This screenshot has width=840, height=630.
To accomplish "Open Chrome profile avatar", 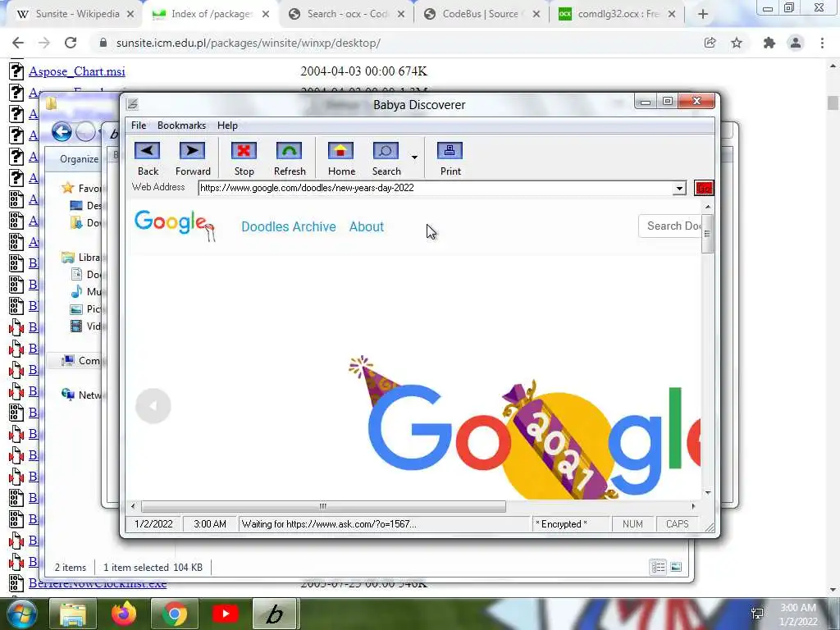I will pyautogui.click(x=796, y=43).
